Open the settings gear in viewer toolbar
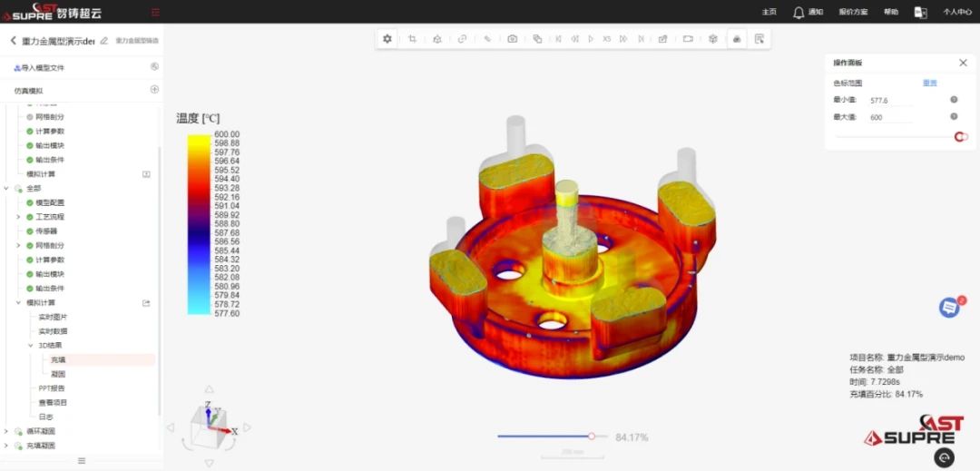The image size is (980, 471). click(x=387, y=39)
